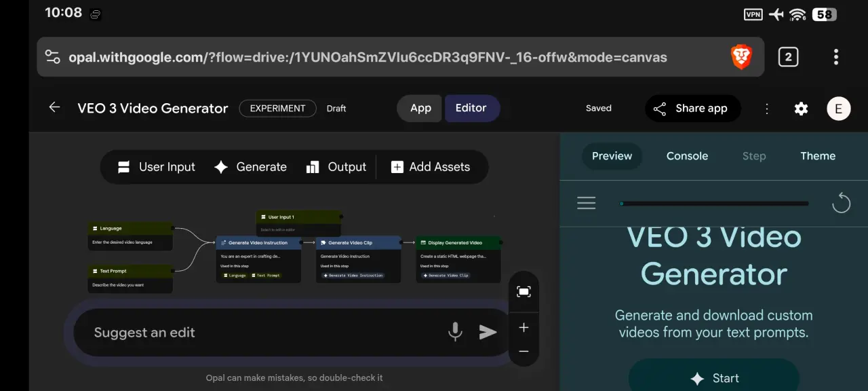
Task: Click Language chip in Generate Video Instruction
Action: [x=234, y=276]
